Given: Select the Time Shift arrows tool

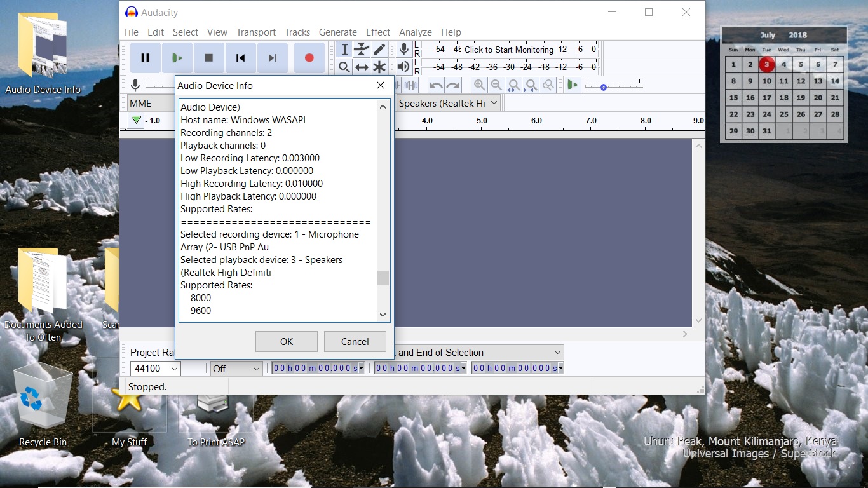Looking at the screenshot, I should pos(362,67).
